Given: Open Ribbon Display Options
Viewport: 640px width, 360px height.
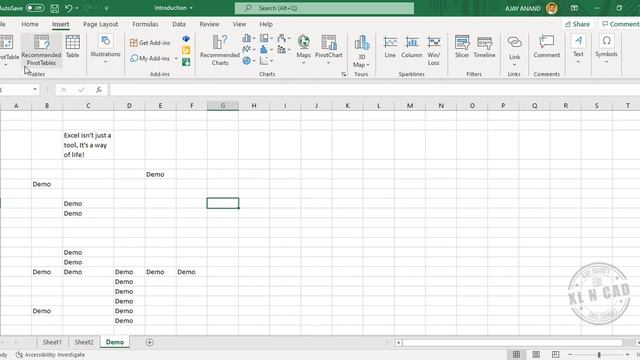Looking at the screenshot, I should [x=574, y=8].
